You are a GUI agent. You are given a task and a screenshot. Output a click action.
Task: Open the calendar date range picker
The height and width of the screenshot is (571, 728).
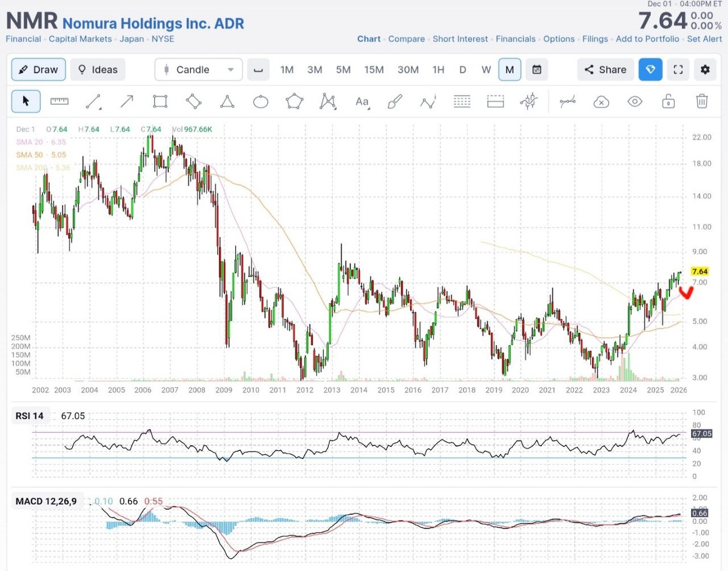[x=537, y=70]
